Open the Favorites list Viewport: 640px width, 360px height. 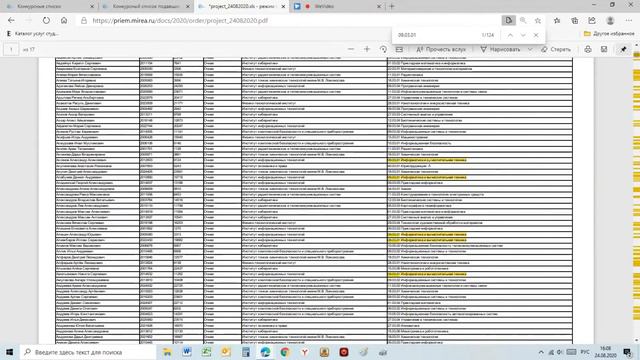coord(557,20)
